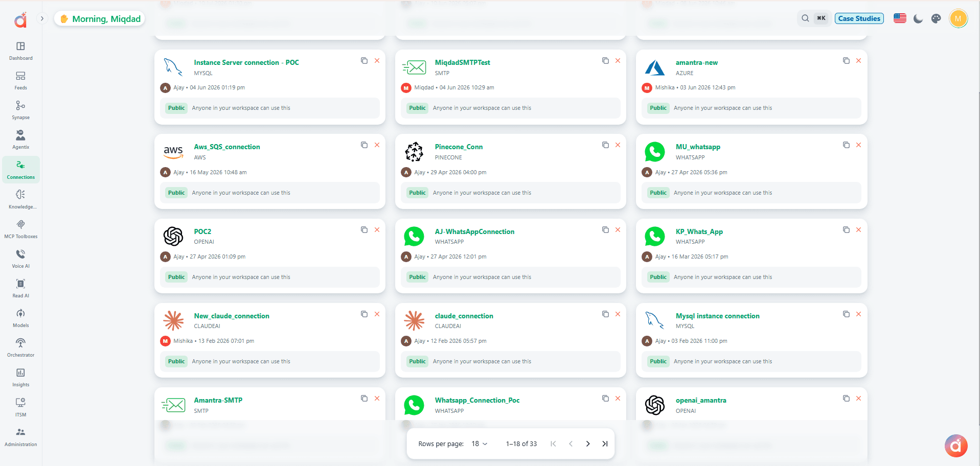This screenshot has height=466, width=980.
Task: Open Agentix from the sidebar
Action: click(20, 140)
